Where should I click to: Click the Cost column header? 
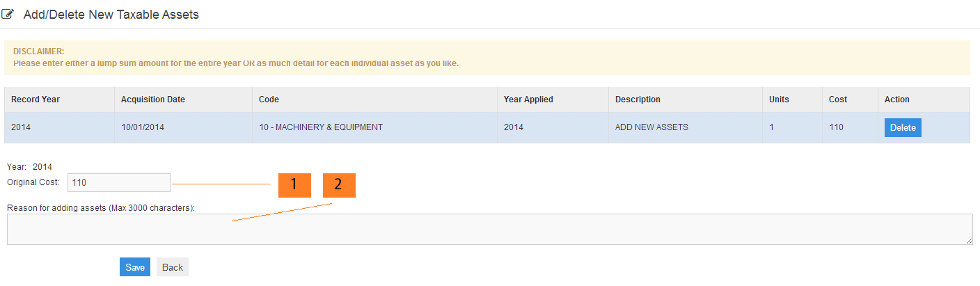tap(838, 100)
